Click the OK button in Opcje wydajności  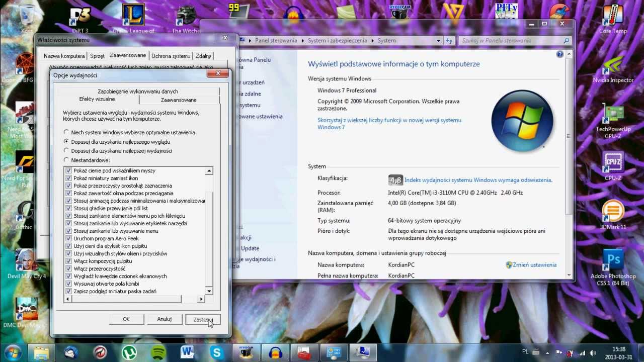point(126,319)
